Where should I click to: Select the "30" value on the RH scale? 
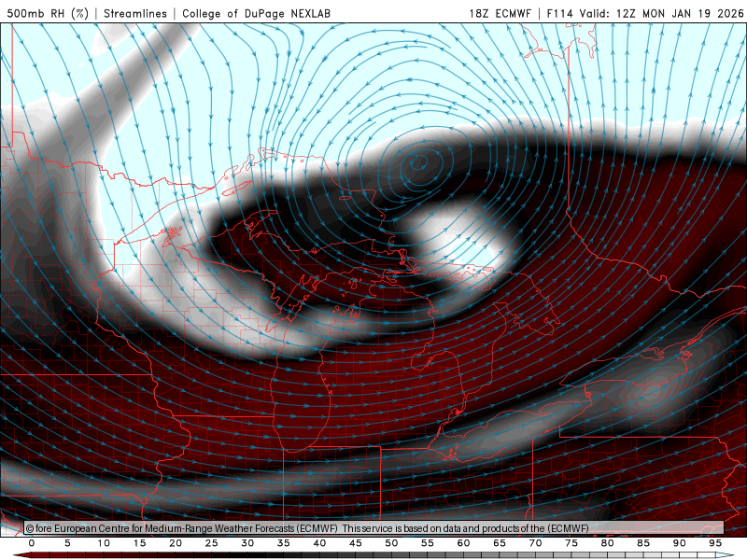pyautogui.click(x=247, y=543)
